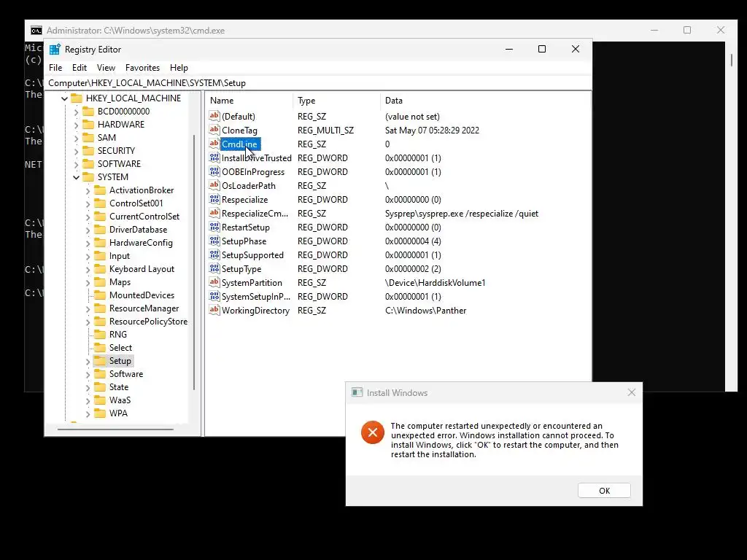Select the Respecialize DWORD icon
Image resolution: width=747 pixels, height=560 pixels.
coord(214,199)
